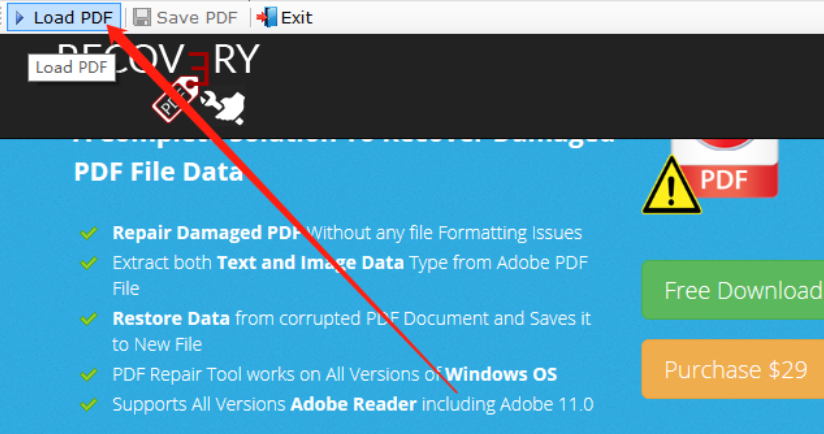Click the red PDF tag logo icon
This screenshot has height=434, width=824.
pyautogui.click(x=169, y=101)
